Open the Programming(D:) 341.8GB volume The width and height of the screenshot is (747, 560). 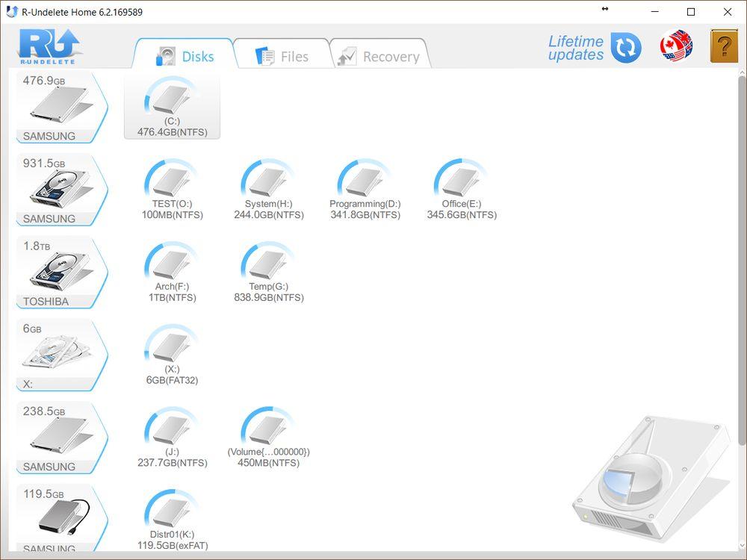tap(365, 190)
